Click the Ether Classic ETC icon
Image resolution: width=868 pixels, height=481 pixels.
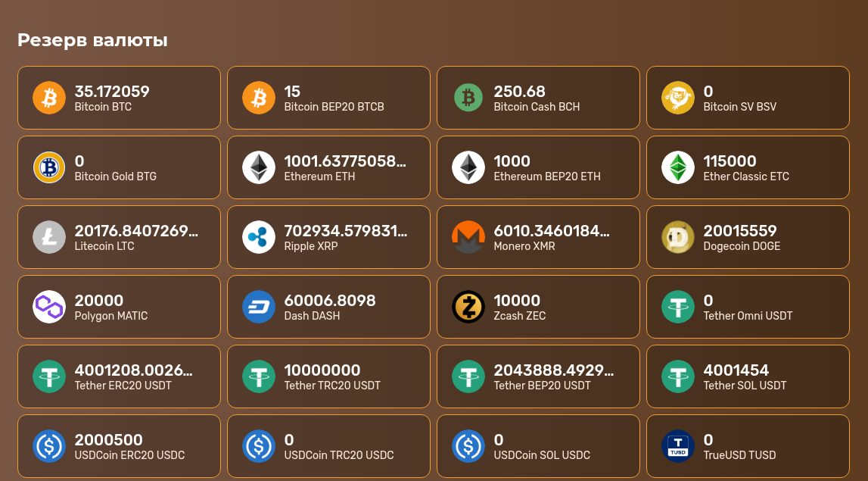(x=678, y=167)
